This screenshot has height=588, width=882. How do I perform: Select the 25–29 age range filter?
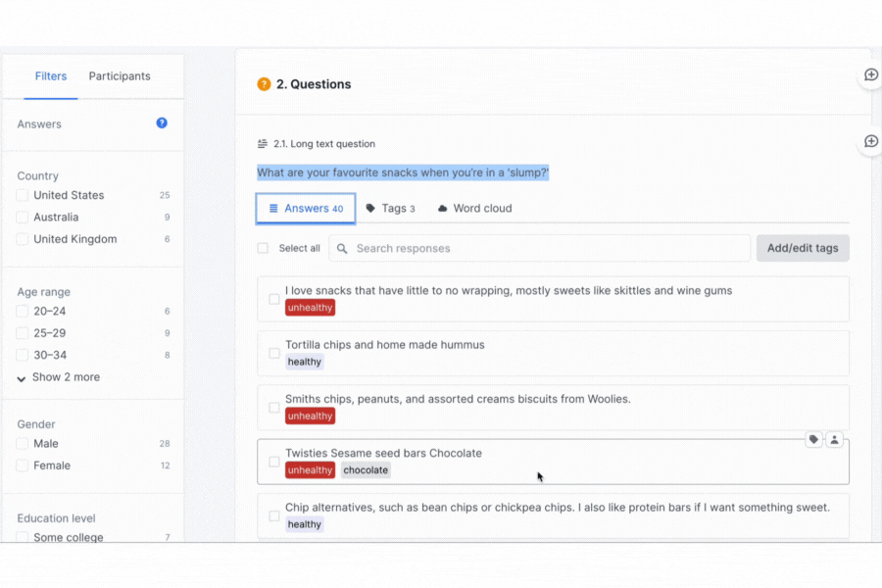point(23,333)
